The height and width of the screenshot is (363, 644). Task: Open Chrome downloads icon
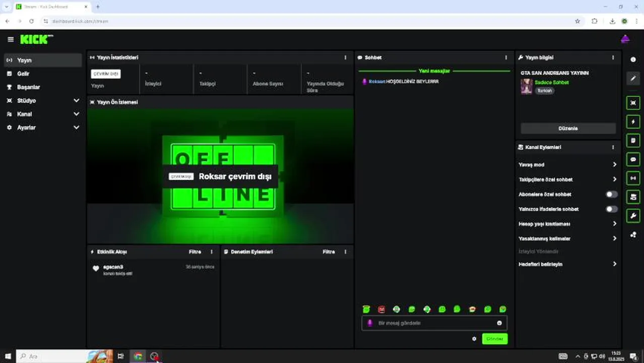click(x=612, y=21)
